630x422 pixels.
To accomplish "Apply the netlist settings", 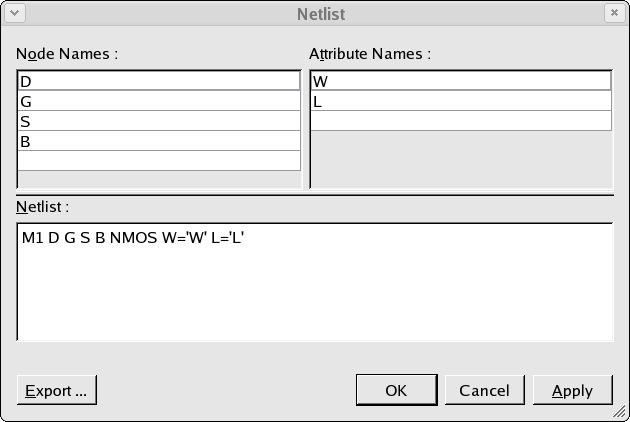I will tap(573, 390).
